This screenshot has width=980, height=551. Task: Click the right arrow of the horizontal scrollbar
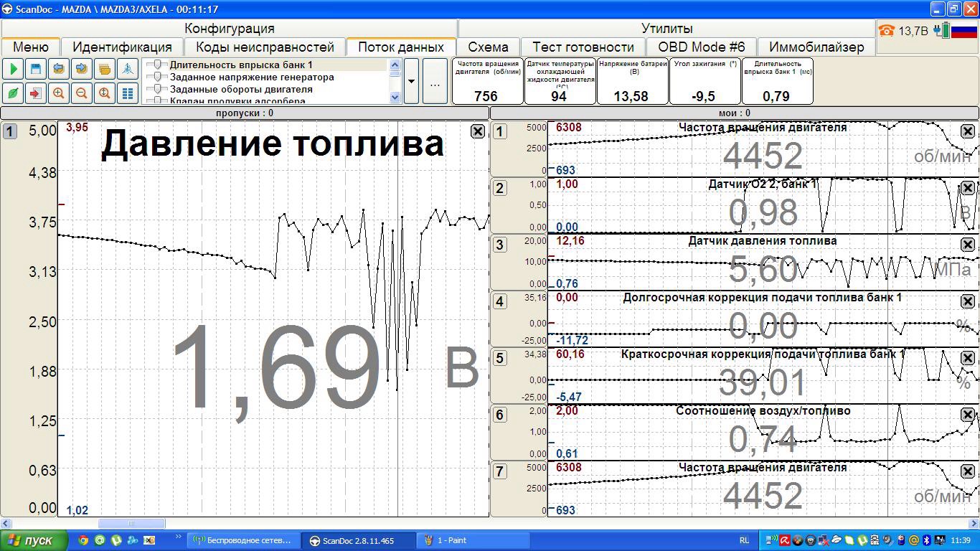click(x=974, y=523)
